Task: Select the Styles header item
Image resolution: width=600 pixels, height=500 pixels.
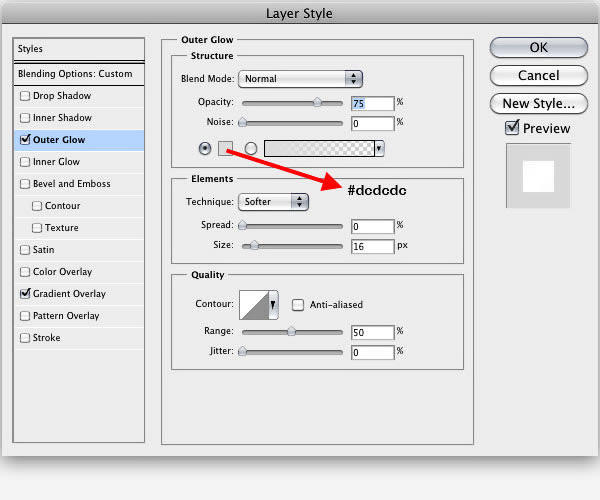Action: (79, 49)
